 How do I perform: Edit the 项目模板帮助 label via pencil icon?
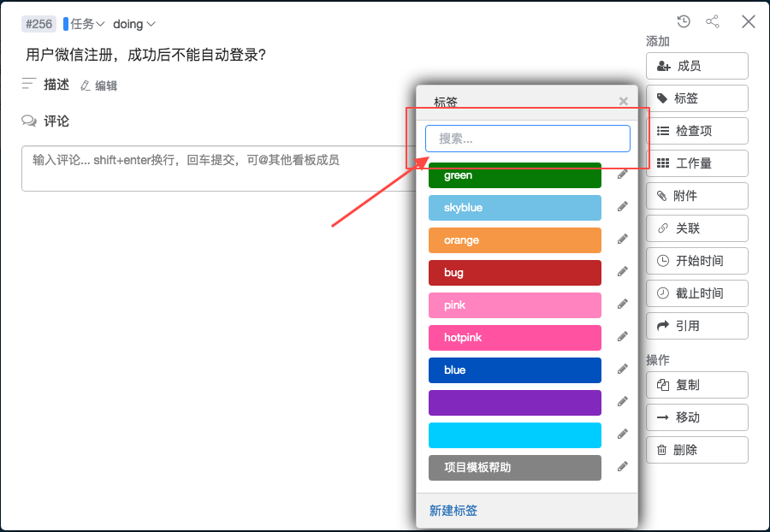[623, 467]
